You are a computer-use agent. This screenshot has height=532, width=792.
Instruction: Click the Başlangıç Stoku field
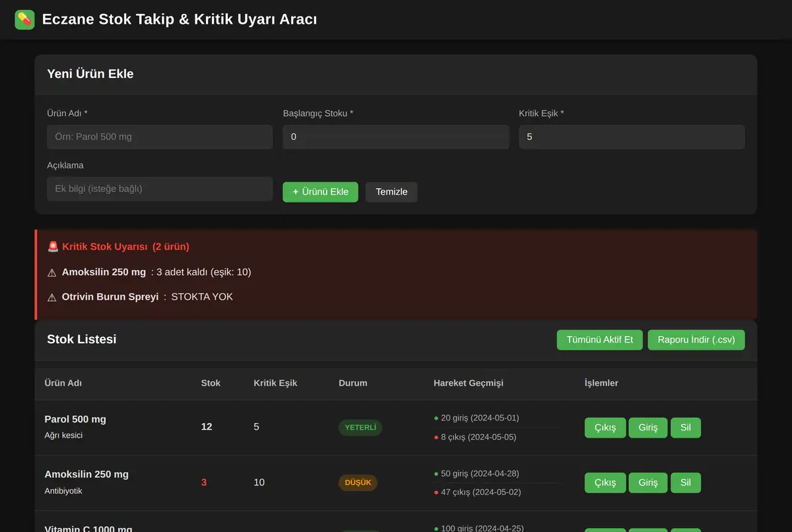tap(396, 137)
